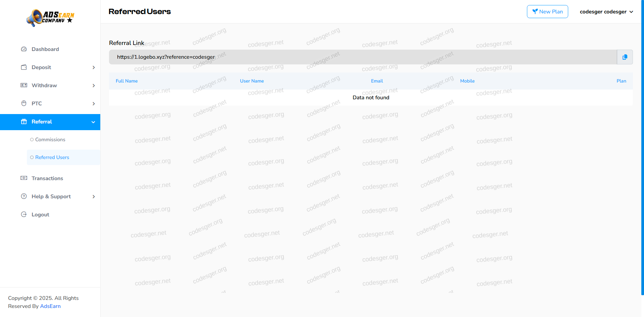This screenshot has width=644, height=317.
Task: Select the Referred Users submenu item
Action: (52, 157)
